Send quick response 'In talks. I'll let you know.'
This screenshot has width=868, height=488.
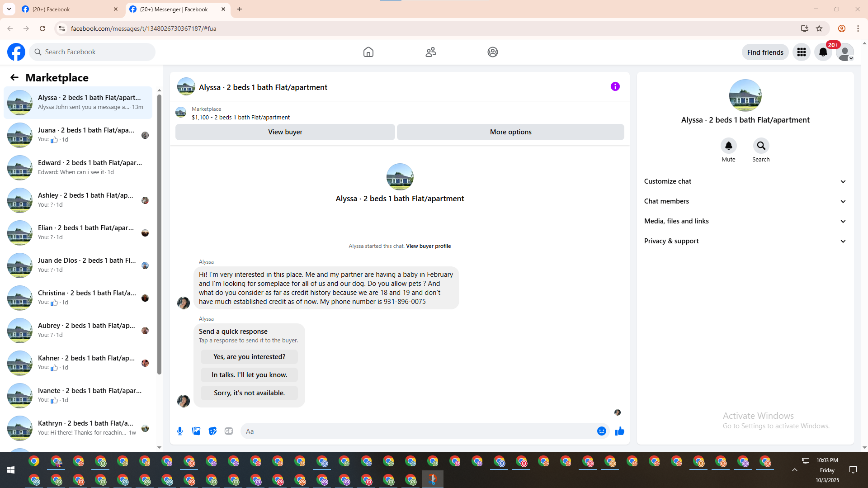[x=250, y=375]
